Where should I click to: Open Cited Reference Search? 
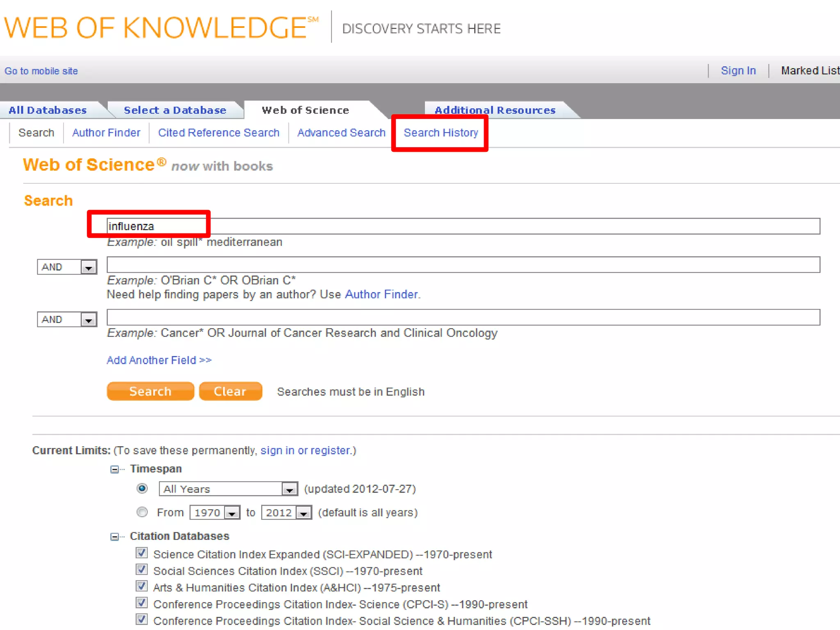click(x=219, y=133)
